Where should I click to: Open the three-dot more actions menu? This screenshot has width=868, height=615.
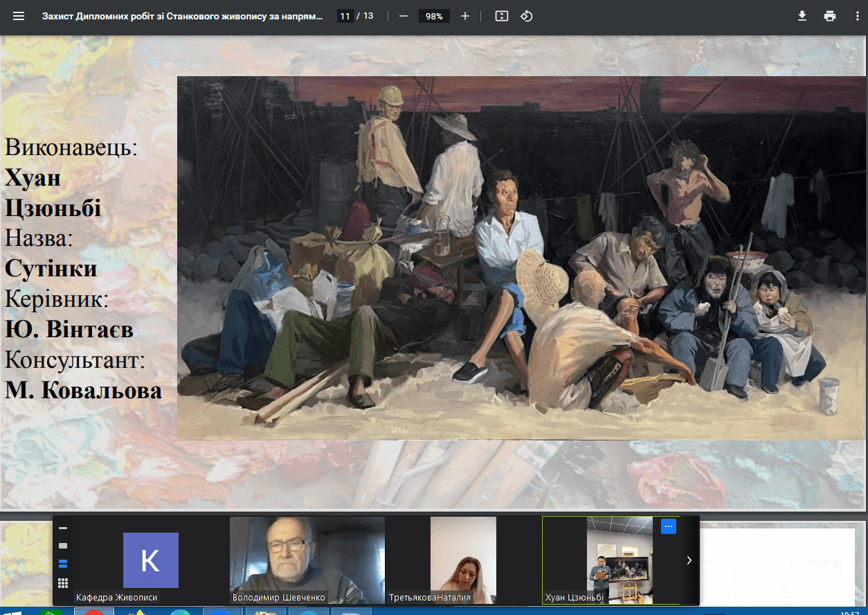[857, 16]
